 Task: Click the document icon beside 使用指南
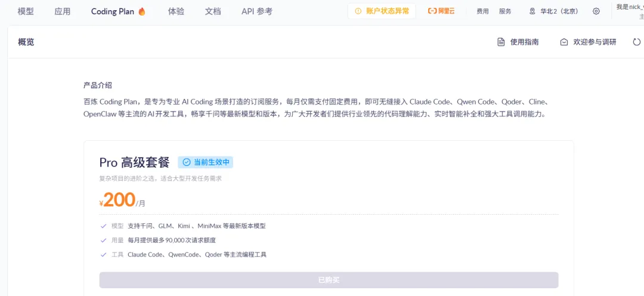pos(501,42)
